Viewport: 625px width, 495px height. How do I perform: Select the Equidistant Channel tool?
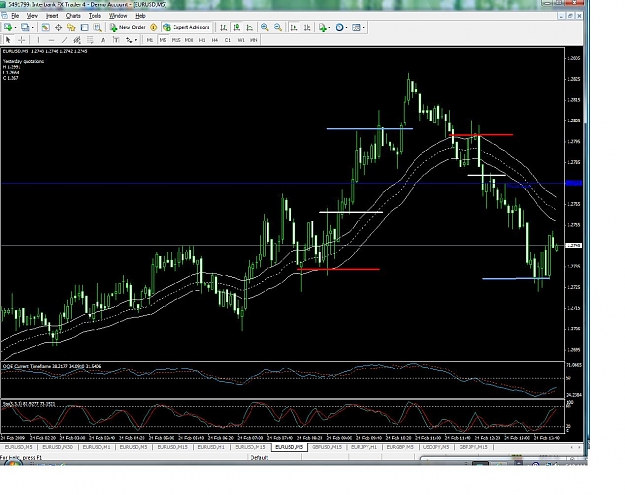77,40
